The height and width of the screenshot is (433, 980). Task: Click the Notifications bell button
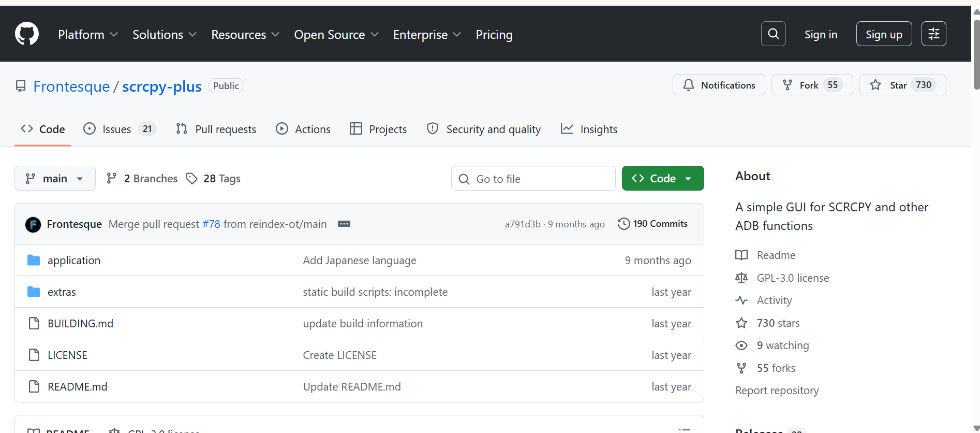[x=719, y=85]
